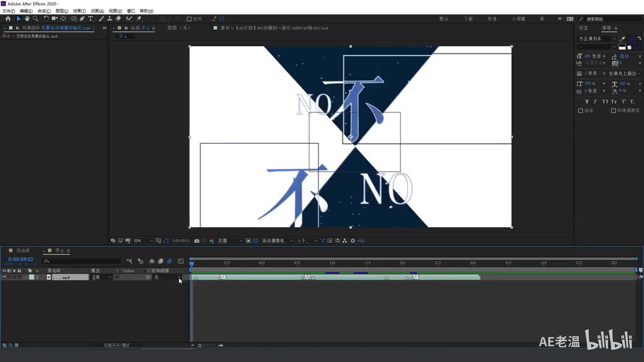Select the Horizontal Type tool
Screen dimensions: 644x362
[91, 19]
